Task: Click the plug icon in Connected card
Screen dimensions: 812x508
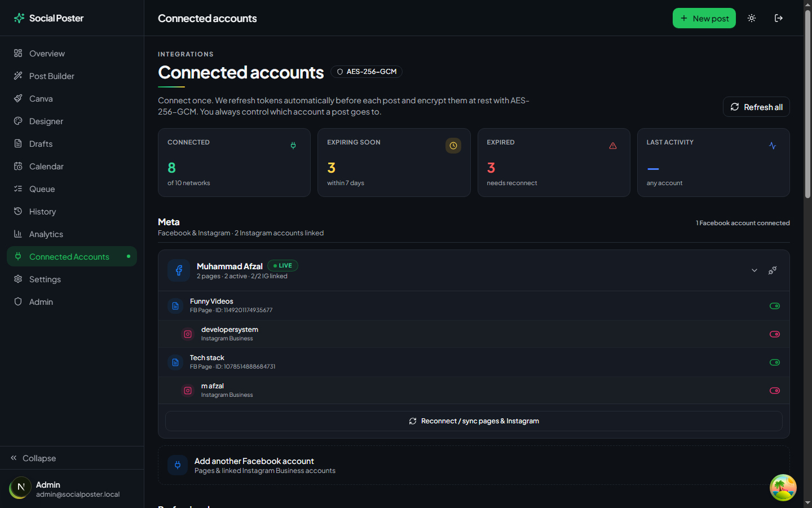Action: 293,146
